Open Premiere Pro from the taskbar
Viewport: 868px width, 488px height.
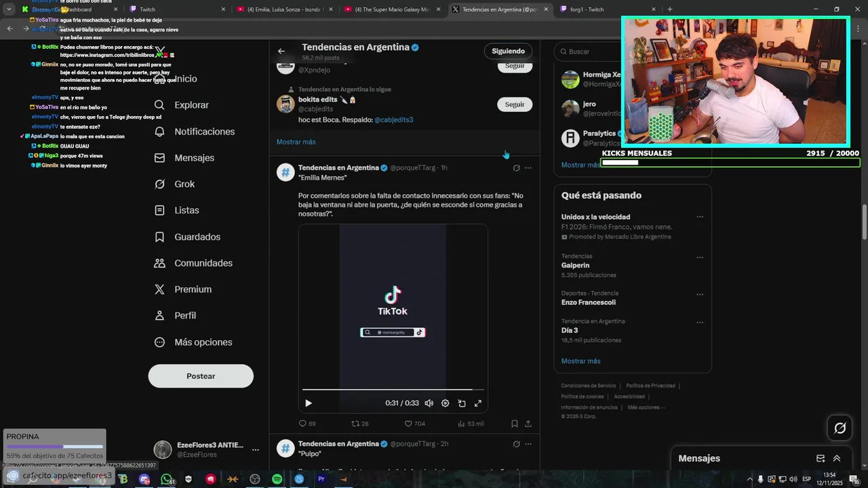tap(321, 479)
